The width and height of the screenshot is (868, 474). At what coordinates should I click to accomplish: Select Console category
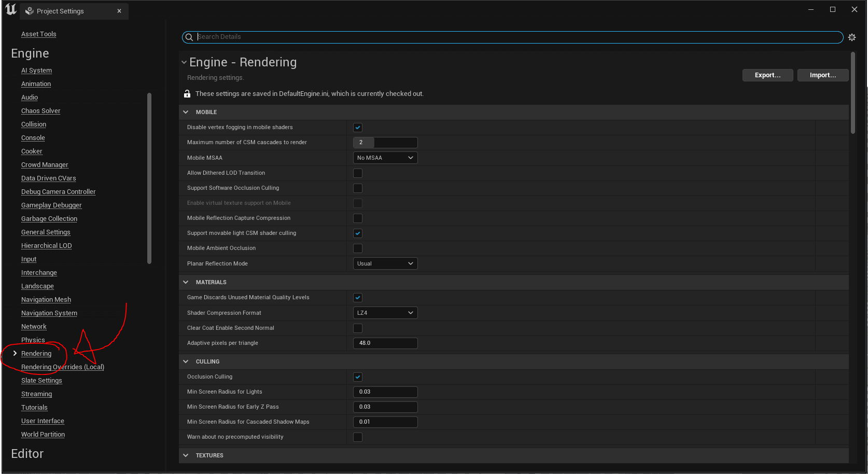33,138
